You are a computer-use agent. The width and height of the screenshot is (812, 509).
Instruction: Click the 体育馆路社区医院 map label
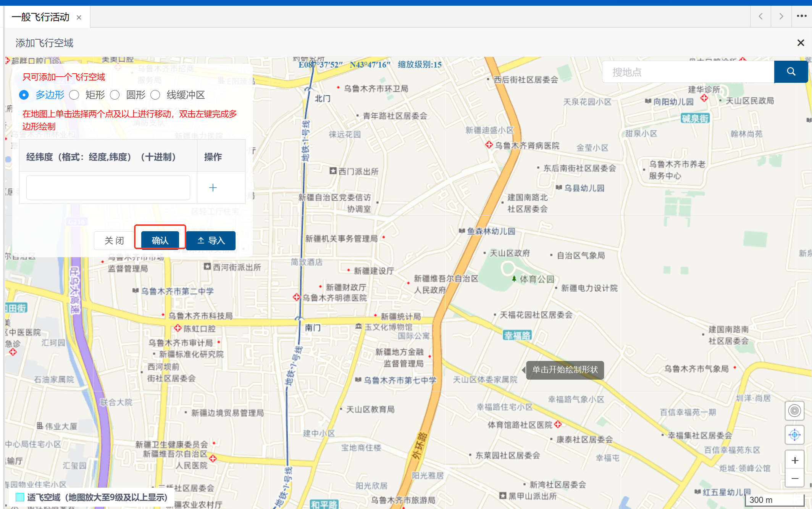[520, 424]
